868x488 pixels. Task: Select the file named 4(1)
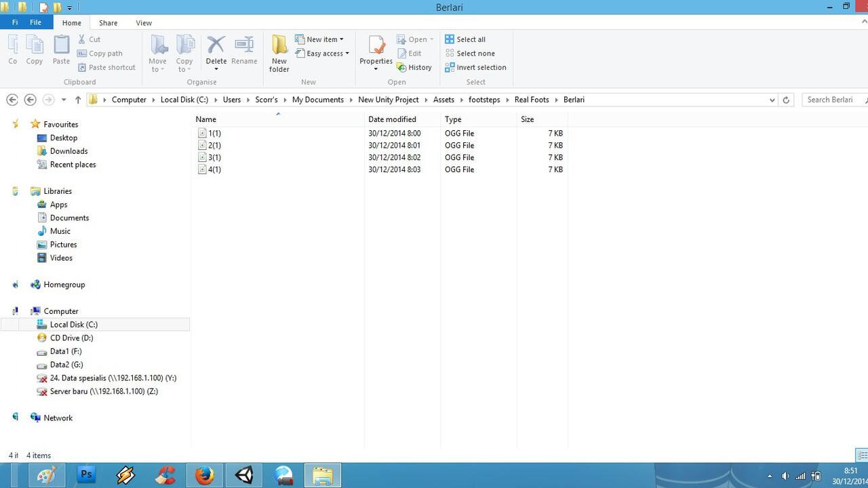[x=214, y=169]
